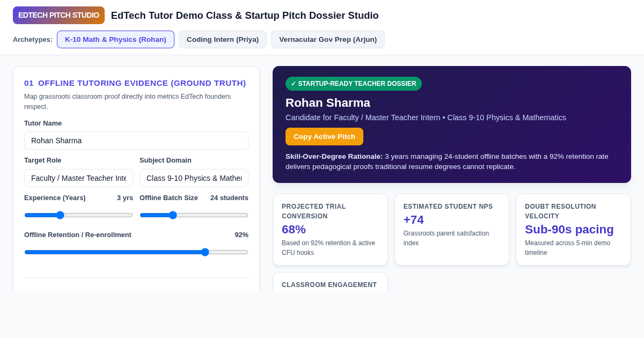The height and width of the screenshot is (338, 644).
Task: Adjust the Experience (Years) slider
Action: click(78, 215)
